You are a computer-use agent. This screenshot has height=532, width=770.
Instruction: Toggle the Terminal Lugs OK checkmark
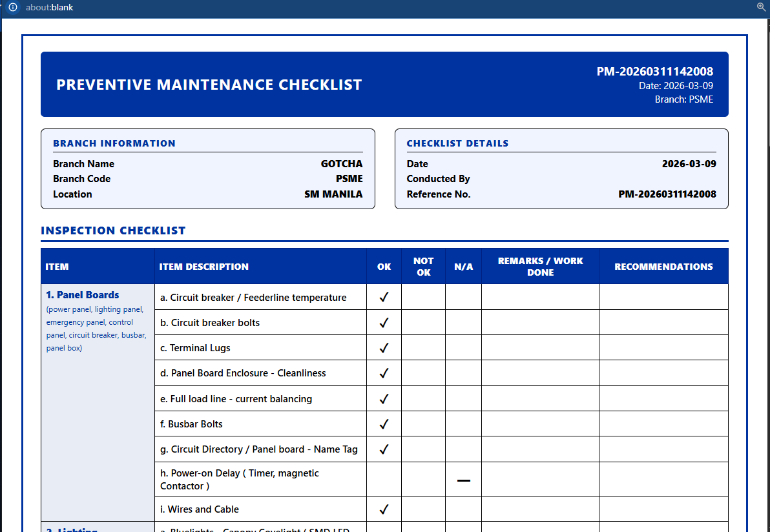click(x=384, y=348)
